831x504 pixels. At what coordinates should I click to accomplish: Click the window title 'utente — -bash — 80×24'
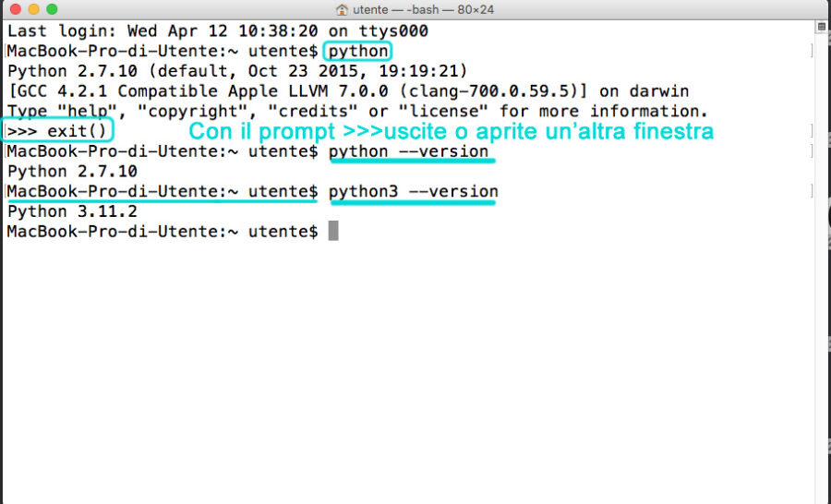point(423,9)
